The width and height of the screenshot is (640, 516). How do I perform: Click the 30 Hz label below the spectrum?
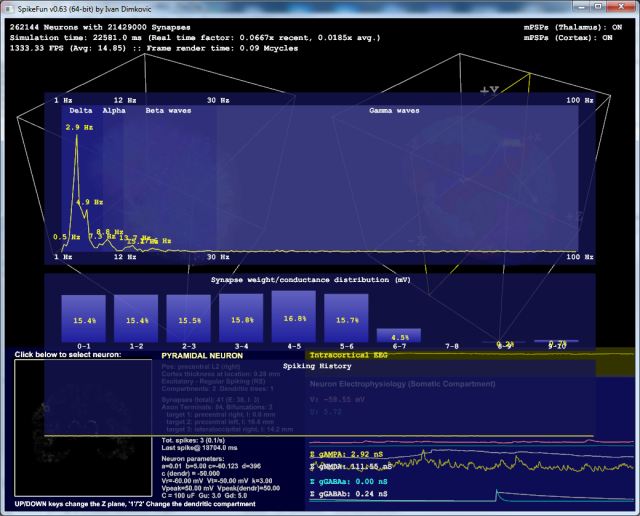tap(218, 257)
